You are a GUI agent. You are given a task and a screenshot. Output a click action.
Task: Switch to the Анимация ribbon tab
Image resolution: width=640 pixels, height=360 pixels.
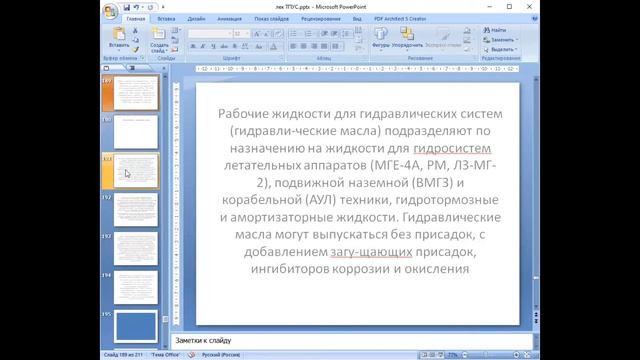pos(229,19)
